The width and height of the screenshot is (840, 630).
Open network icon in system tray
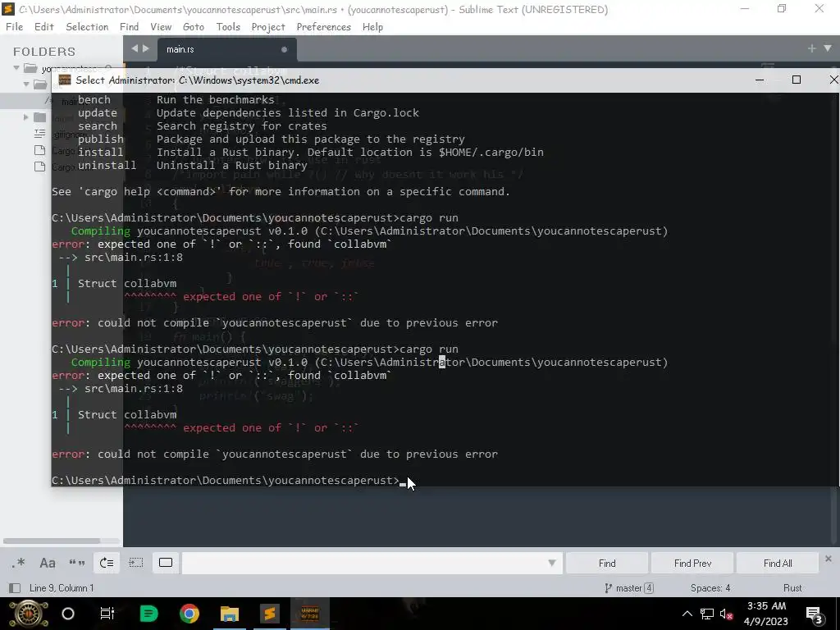[x=707, y=614]
